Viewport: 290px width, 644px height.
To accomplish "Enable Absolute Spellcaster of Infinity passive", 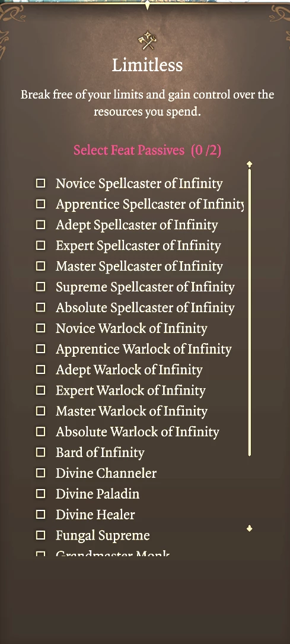I will coord(40,307).
